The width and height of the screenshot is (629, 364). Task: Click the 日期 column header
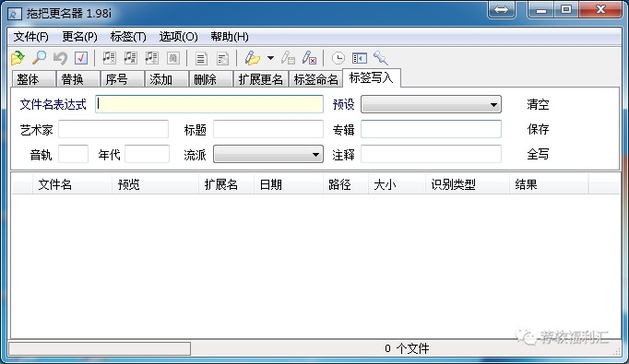(289, 185)
